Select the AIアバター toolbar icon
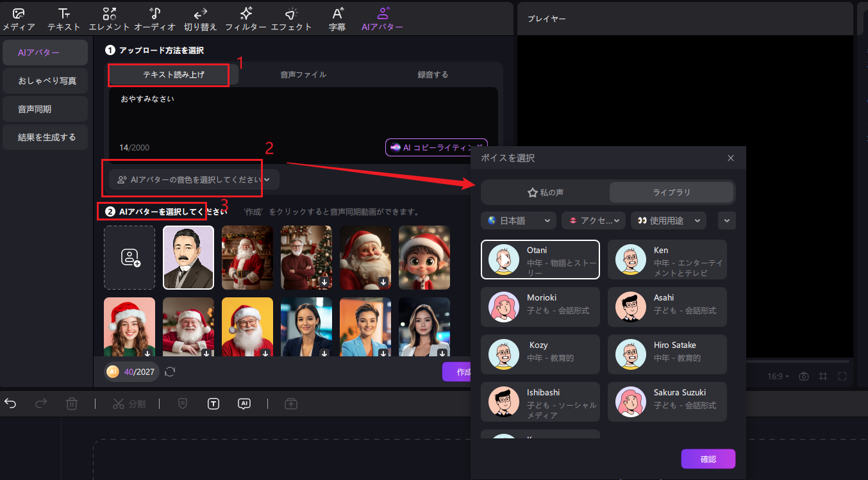This screenshot has width=868, height=480. [382, 19]
